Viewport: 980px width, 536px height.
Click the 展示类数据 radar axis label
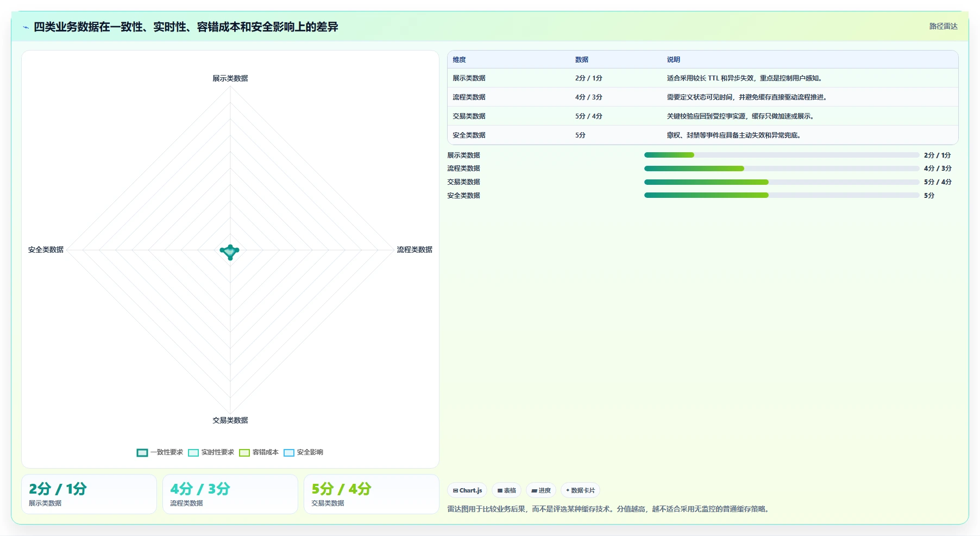click(x=230, y=78)
